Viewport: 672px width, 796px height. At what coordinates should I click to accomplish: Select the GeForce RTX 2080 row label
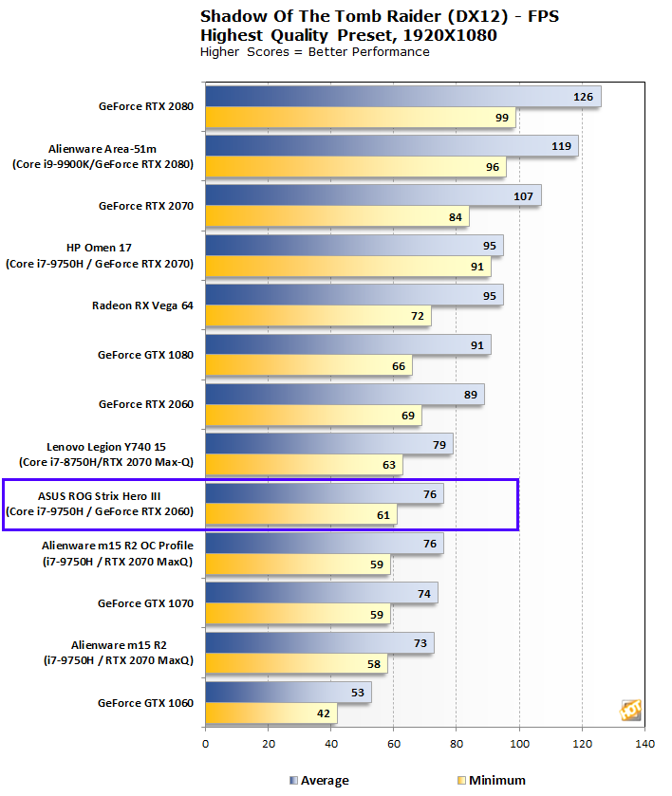tap(146, 106)
